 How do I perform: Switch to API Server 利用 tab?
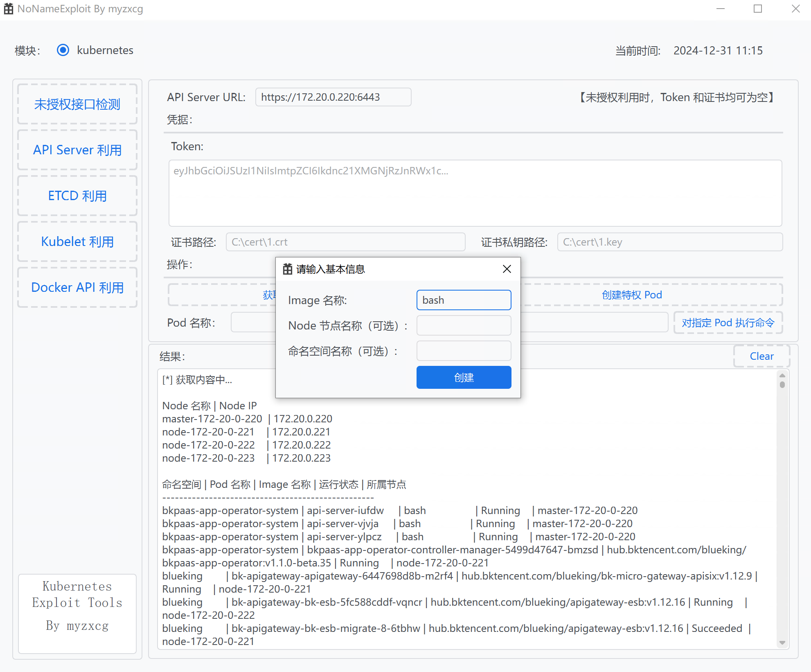77,150
